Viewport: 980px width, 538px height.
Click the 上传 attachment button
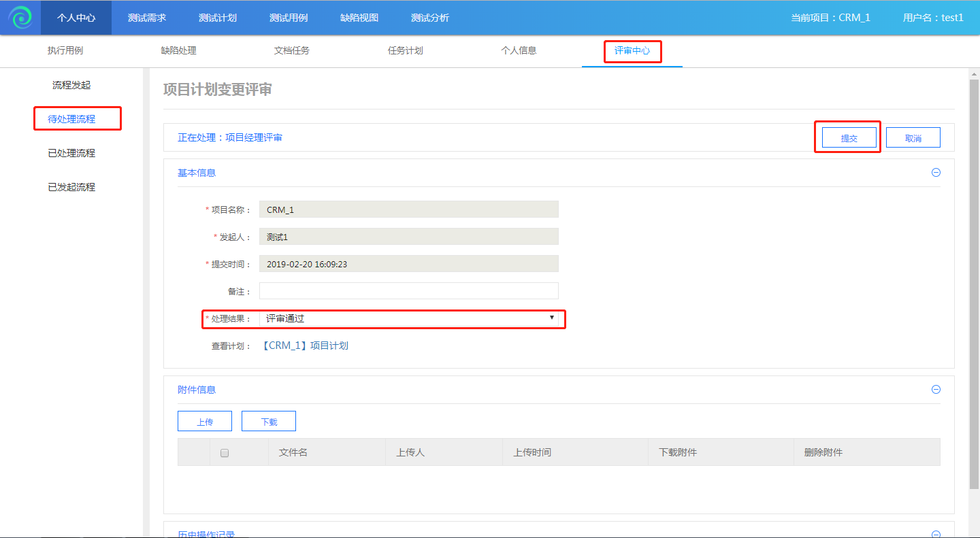tap(205, 422)
